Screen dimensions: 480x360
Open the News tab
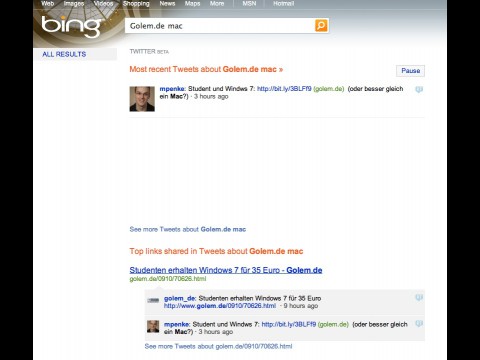click(167, 4)
